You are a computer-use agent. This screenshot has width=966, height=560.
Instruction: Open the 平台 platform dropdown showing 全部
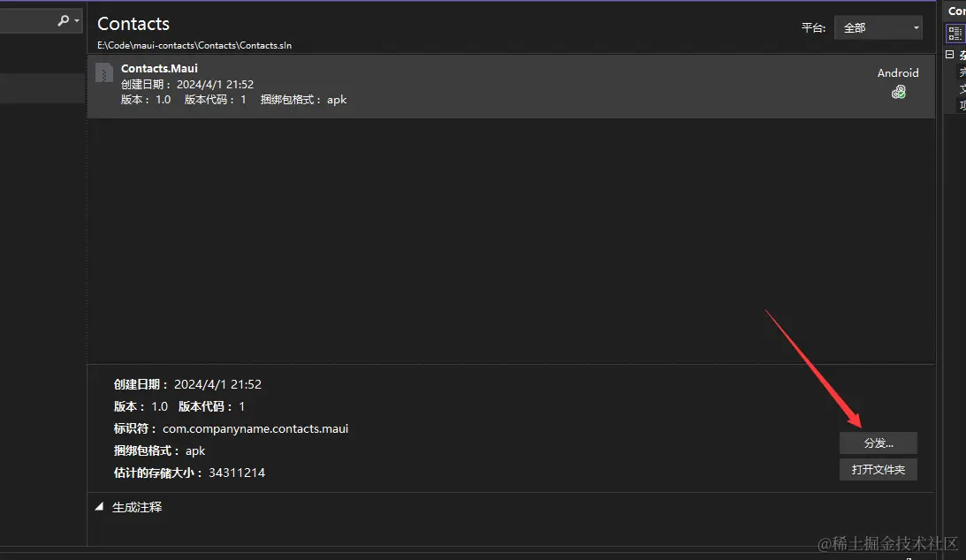pos(878,28)
